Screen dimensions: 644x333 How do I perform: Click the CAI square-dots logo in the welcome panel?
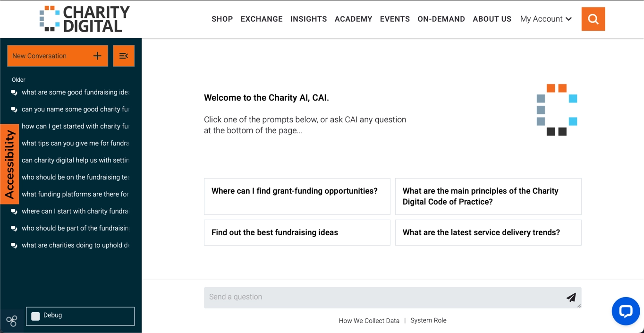557,110
